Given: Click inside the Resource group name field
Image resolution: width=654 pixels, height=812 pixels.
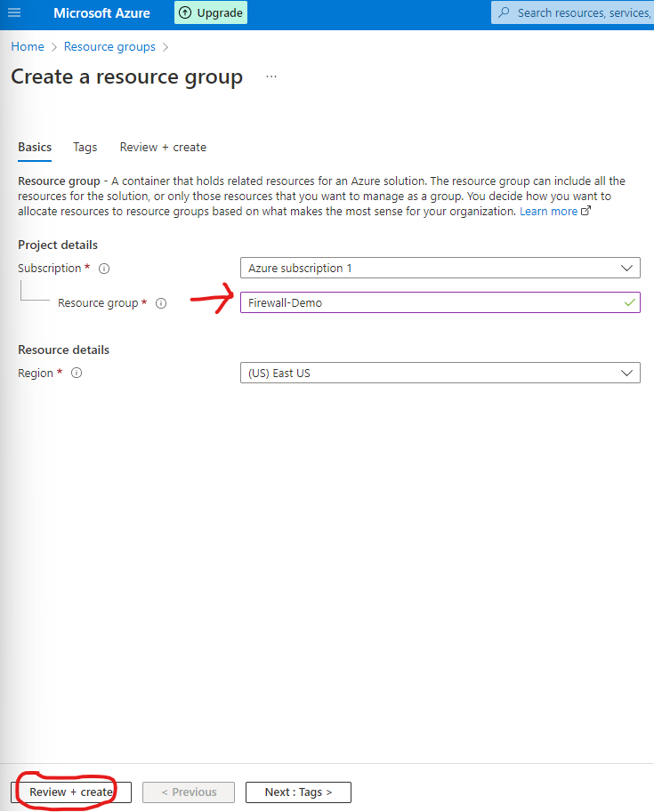Looking at the screenshot, I should point(400,302).
